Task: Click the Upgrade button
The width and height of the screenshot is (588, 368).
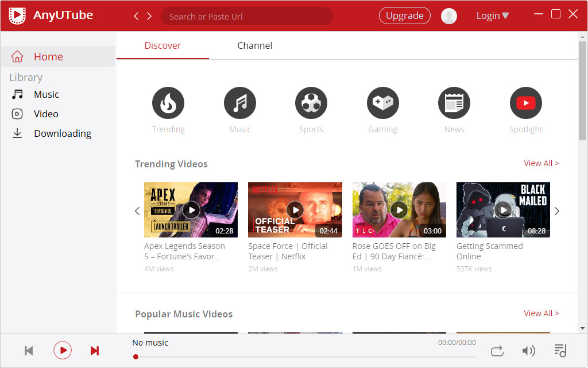Action: tap(405, 16)
